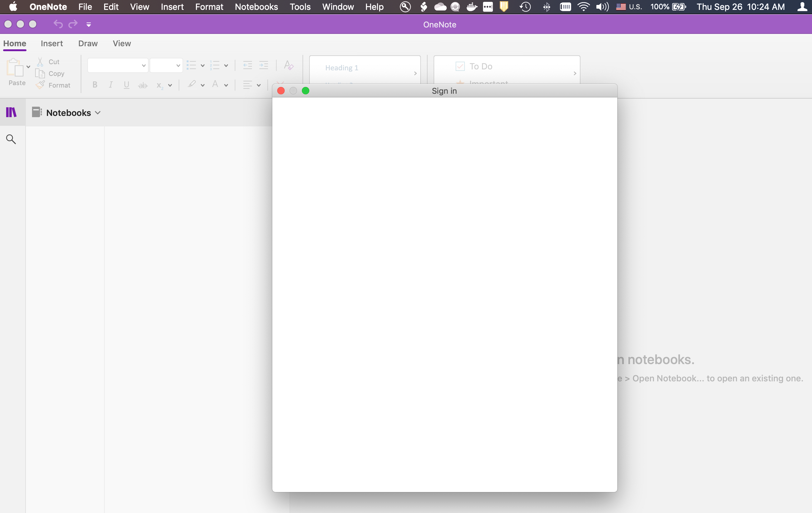Open Bluetooth menu bar icon
This screenshot has width=812, height=513.
[x=546, y=7]
